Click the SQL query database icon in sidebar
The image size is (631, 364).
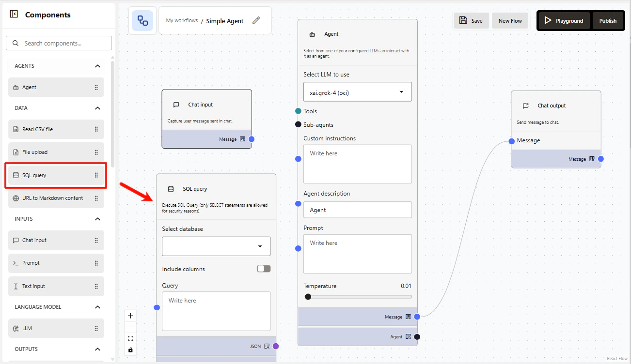[16, 175]
